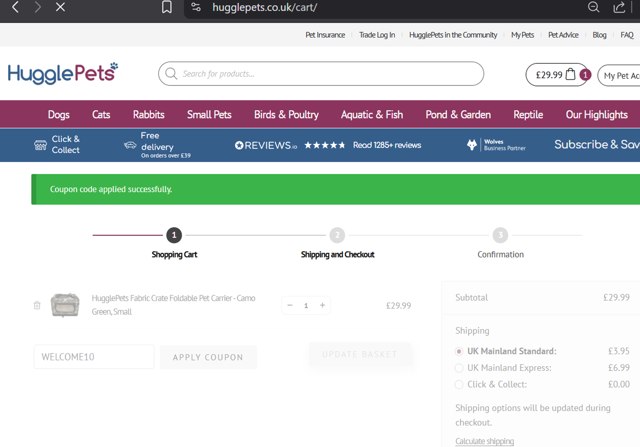Click the WELCOME10 coupon code field
The width and height of the screenshot is (640, 447).
click(94, 357)
